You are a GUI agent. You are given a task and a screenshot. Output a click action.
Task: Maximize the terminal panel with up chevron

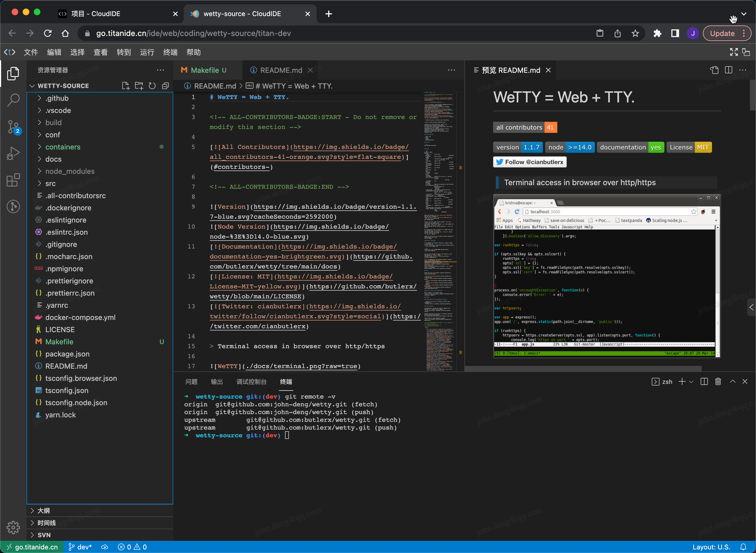[x=732, y=382]
